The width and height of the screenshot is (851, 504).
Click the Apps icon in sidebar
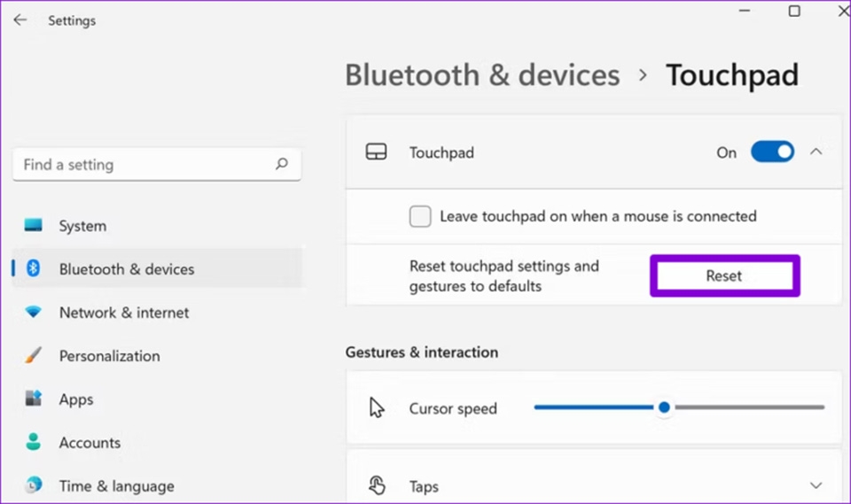point(33,399)
